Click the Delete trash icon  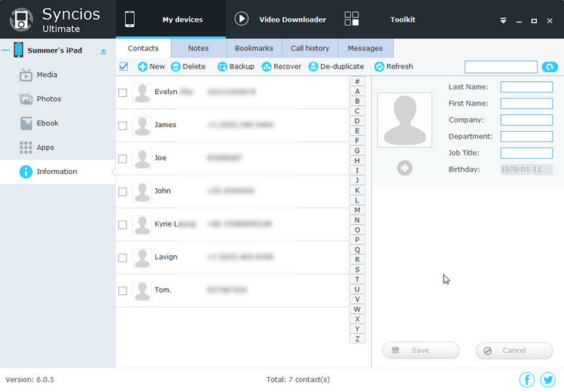pos(175,67)
